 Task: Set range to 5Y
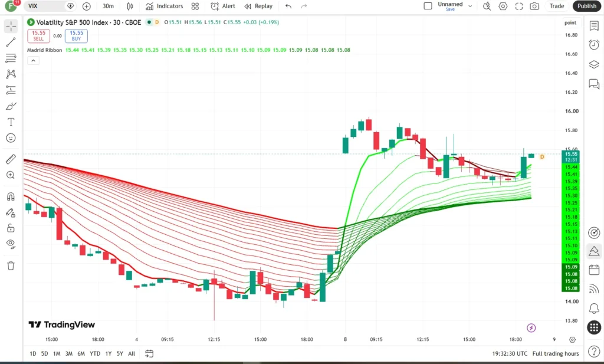tap(120, 353)
